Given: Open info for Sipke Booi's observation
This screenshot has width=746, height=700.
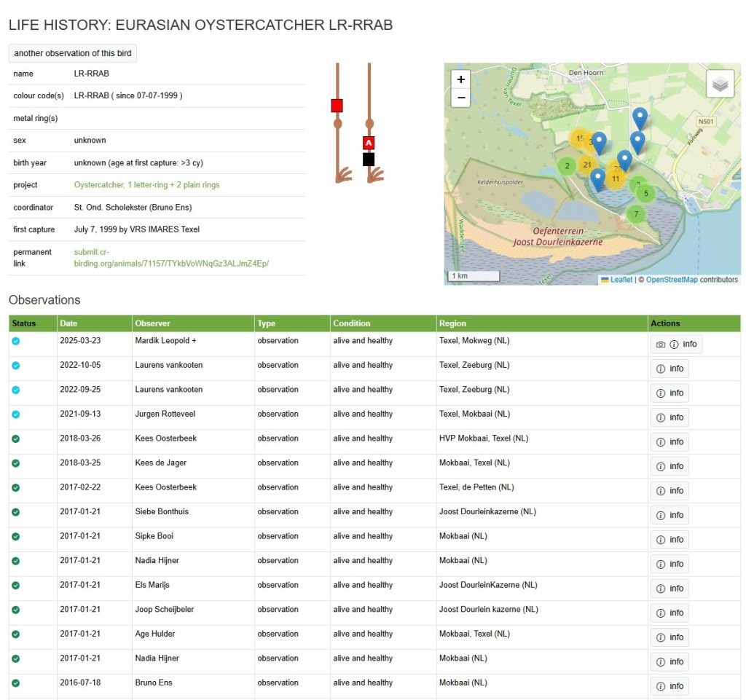Looking at the screenshot, I should point(670,540).
